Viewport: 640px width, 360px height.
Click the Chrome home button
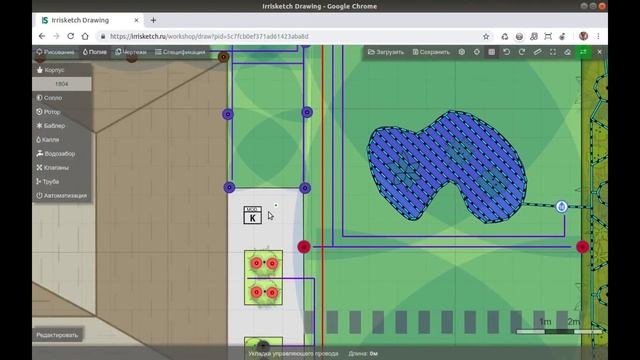(x=85, y=36)
